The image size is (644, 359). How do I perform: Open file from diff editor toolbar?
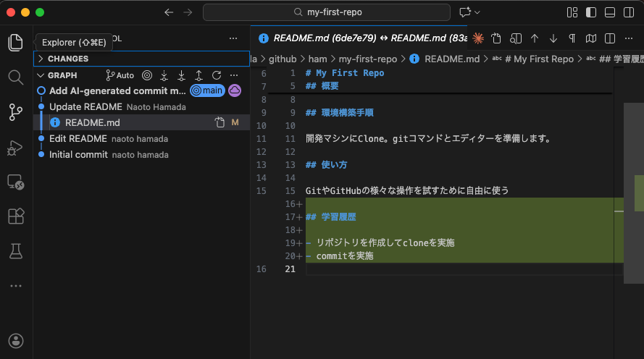coord(496,38)
